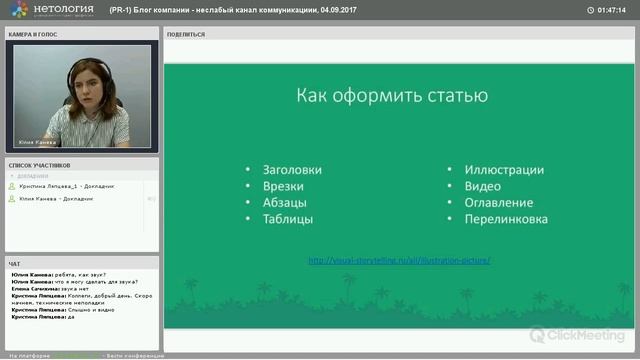Click the Чат panel header
This screenshot has height=360, width=640.
pyautogui.click(x=82, y=264)
